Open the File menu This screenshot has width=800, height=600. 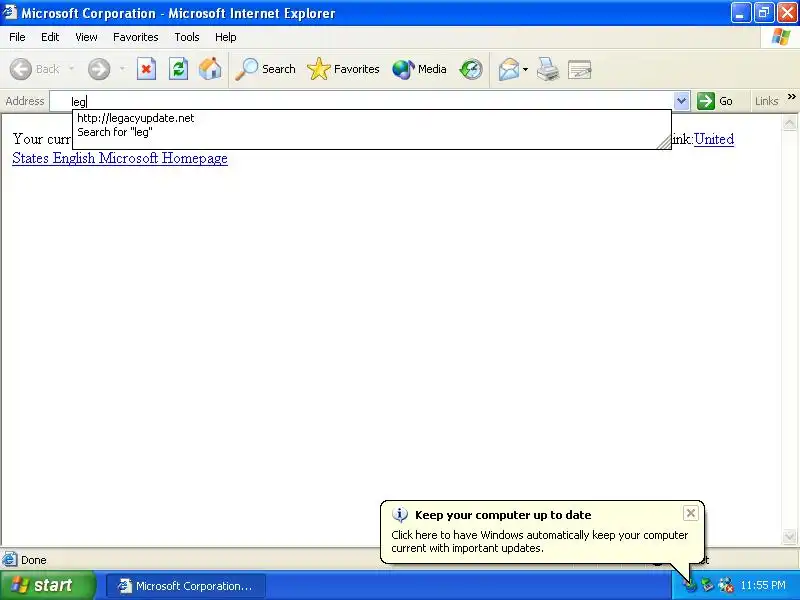17,37
